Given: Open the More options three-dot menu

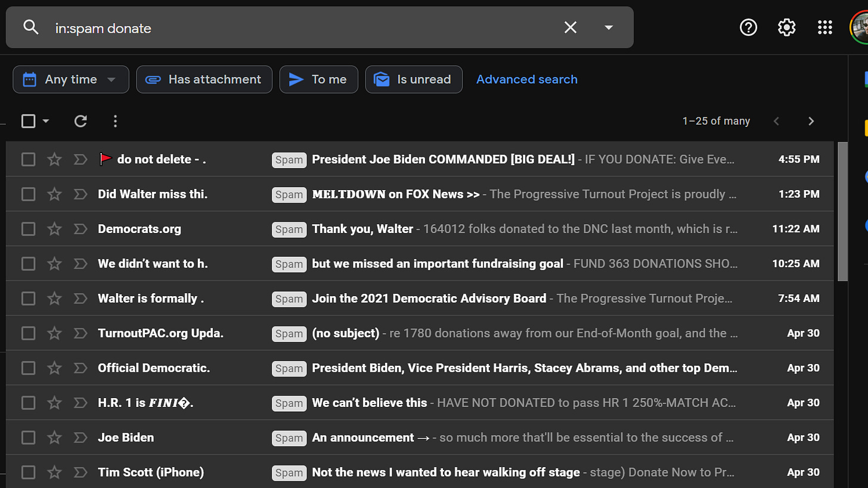Looking at the screenshot, I should pyautogui.click(x=115, y=121).
